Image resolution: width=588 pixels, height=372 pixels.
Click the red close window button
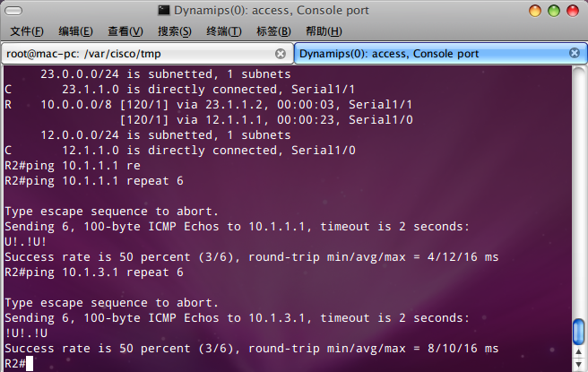(573, 11)
